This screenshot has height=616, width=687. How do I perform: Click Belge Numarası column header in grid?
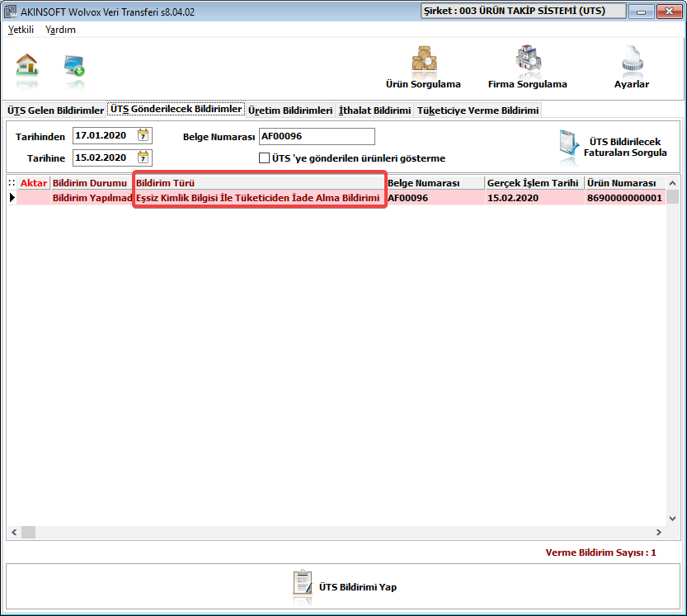(435, 183)
